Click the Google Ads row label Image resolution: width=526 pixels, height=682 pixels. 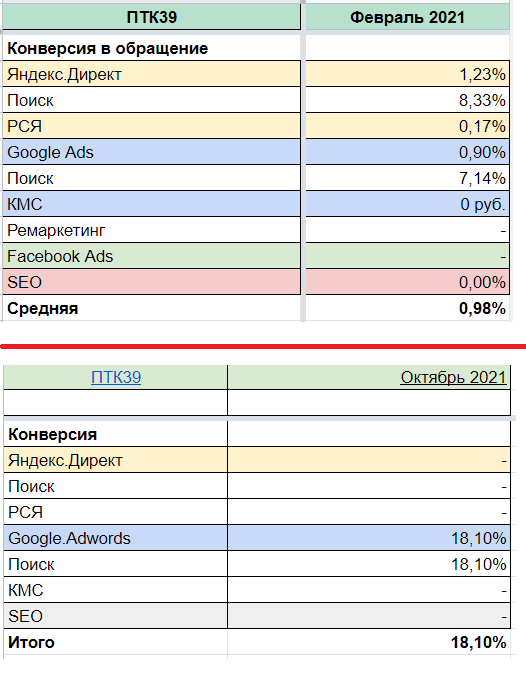[x=151, y=152]
